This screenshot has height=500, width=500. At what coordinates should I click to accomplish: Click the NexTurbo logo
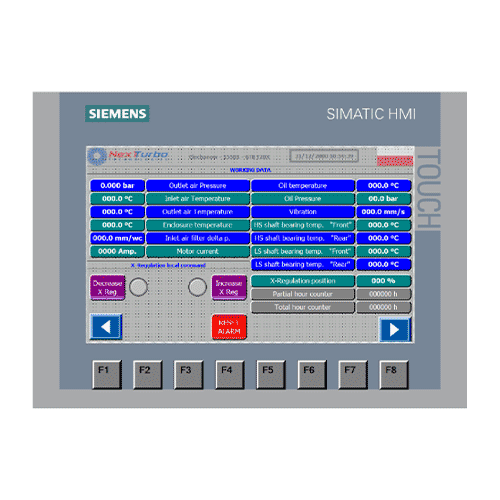click(128, 156)
